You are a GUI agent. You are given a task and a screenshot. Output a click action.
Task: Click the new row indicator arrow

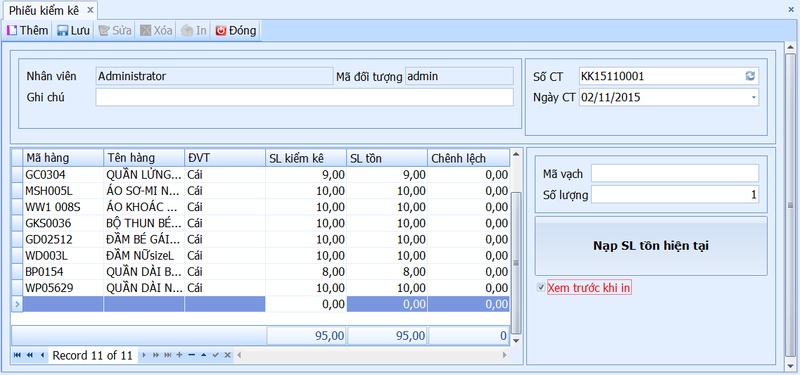(x=17, y=304)
